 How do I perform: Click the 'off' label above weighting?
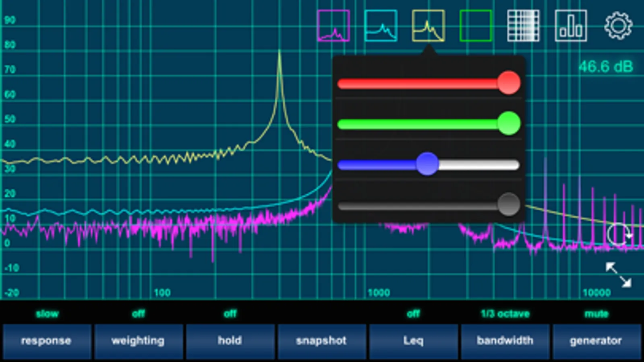tap(138, 314)
